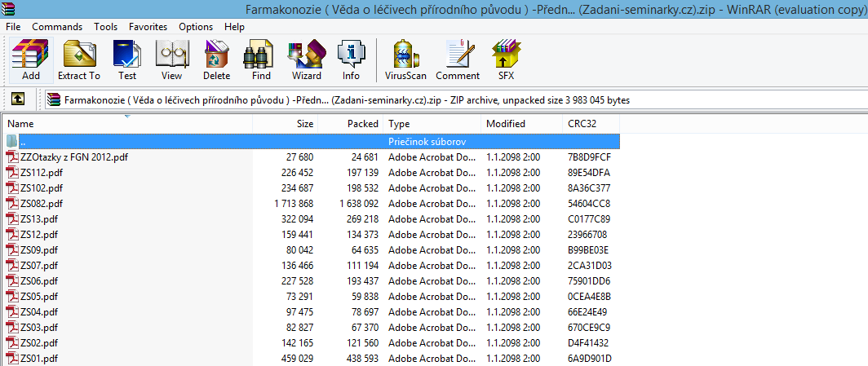Select file ZS05.pdf

click(39, 297)
